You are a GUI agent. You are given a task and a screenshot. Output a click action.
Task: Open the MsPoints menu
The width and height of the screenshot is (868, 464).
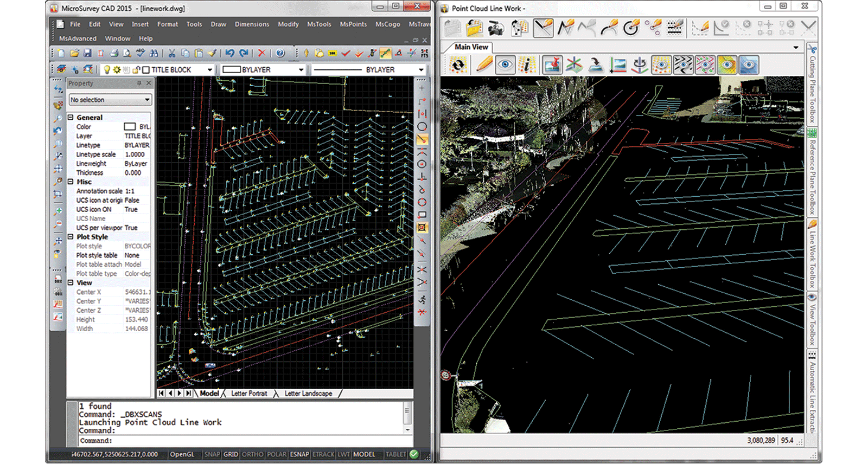click(353, 24)
